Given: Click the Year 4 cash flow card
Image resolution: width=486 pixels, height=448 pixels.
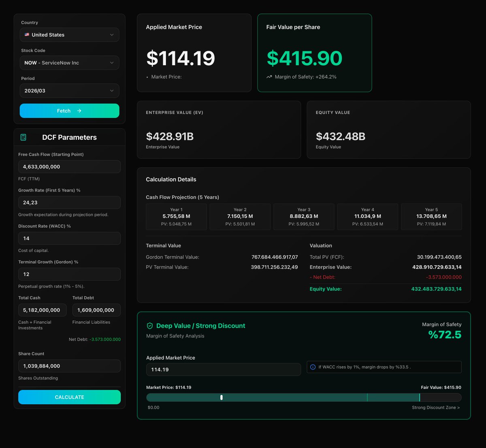Looking at the screenshot, I should [x=368, y=217].
